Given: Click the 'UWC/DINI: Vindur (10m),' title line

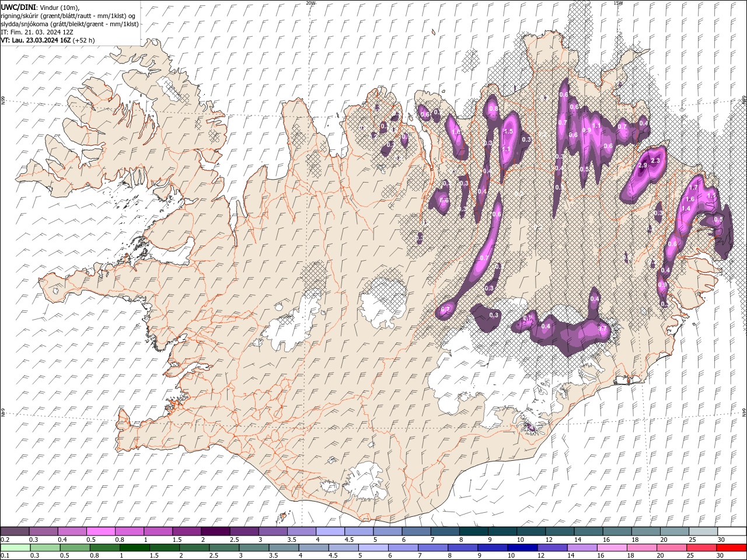Looking at the screenshot, I should pos(40,6).
